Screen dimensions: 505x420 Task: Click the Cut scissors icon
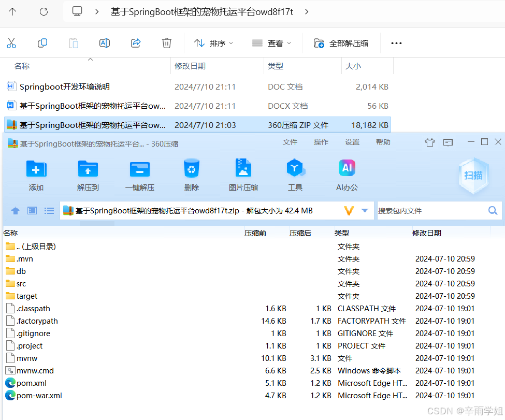(x=11, y=43)
